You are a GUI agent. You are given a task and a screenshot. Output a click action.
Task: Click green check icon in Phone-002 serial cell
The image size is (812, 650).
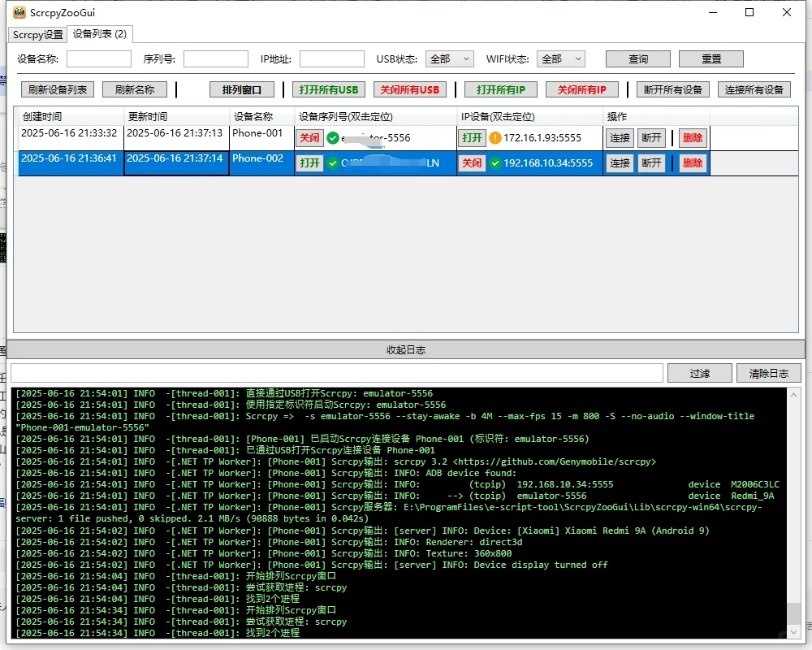pos(333,162)
